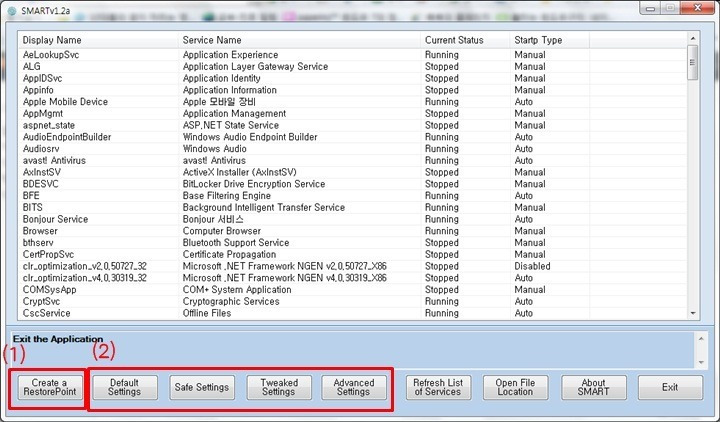Exit the application via Exit button
Screen dimensions: 720x422
(x=670, y=387)
